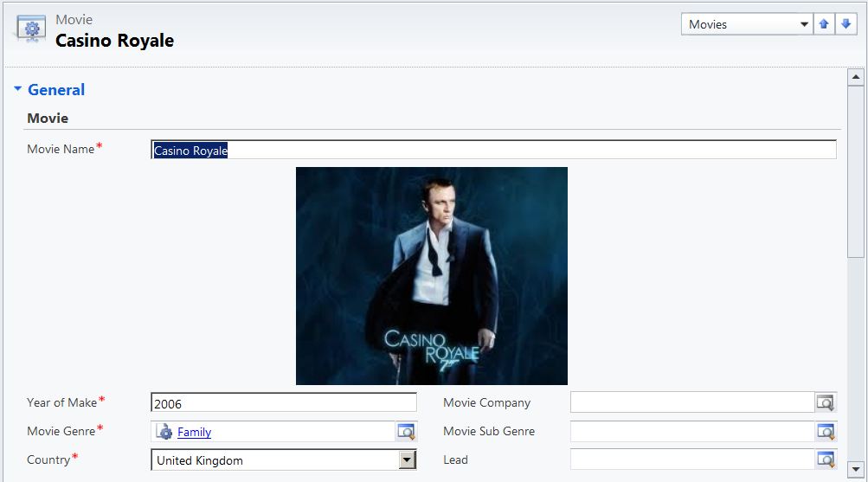Click the Casino Royale poster image
The width and height of the screenshot is (868, 482).
click(x=432, y=275)
